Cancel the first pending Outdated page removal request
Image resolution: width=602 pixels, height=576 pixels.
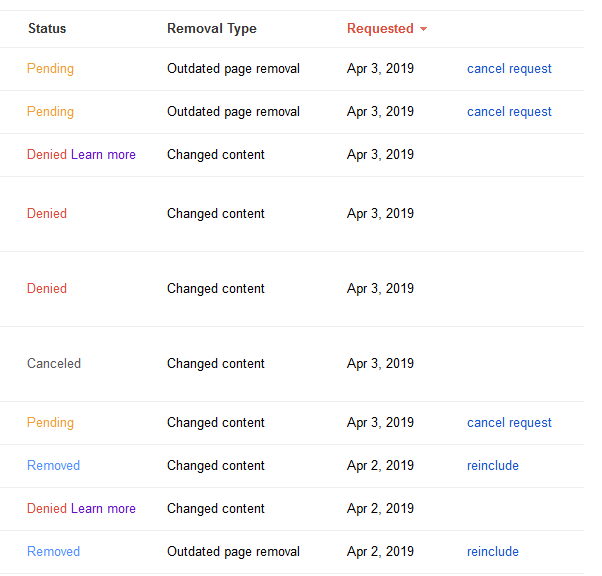tap(509, 69)
